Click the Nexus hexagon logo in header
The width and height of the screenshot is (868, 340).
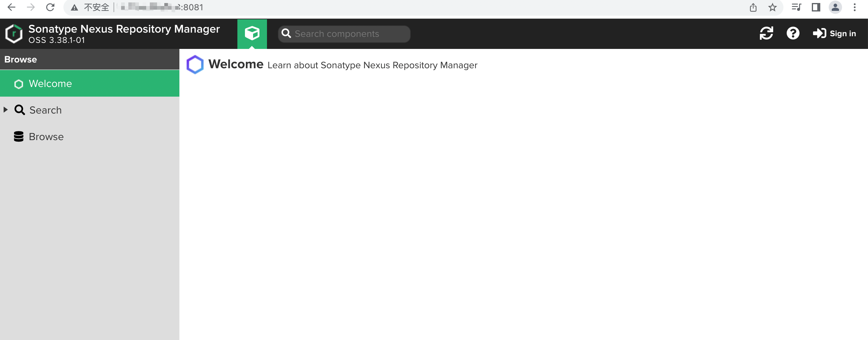(14, 34)
